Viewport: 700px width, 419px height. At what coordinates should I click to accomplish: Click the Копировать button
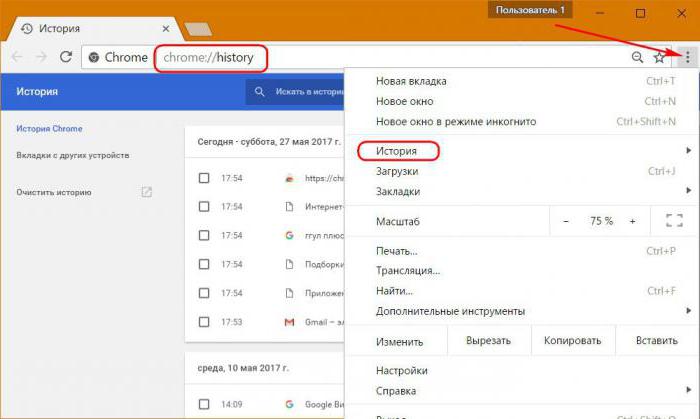[573, 341]
